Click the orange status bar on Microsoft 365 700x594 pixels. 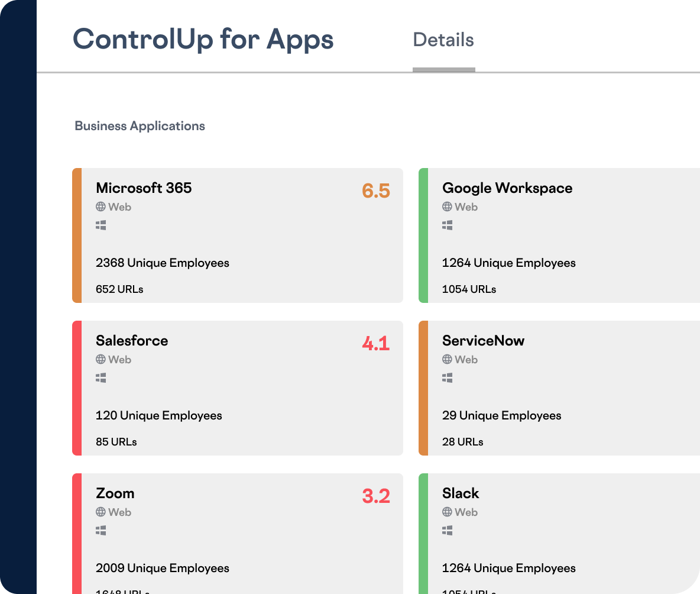76,235
